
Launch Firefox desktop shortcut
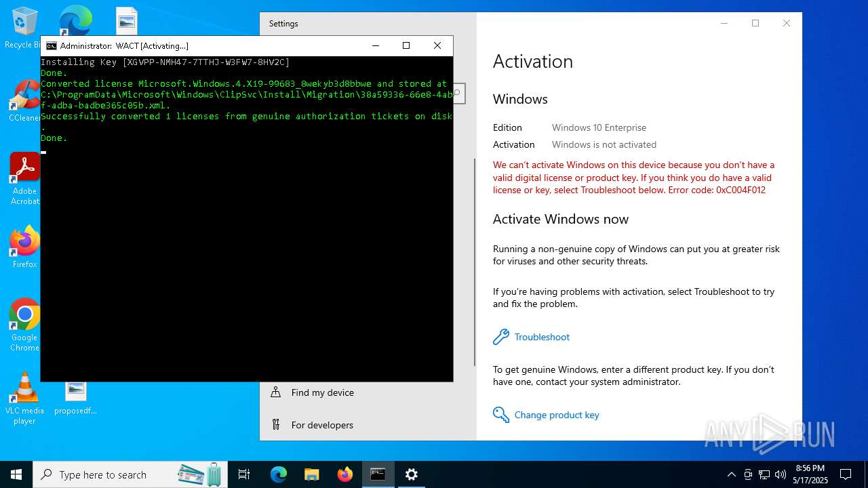point(24,247)
